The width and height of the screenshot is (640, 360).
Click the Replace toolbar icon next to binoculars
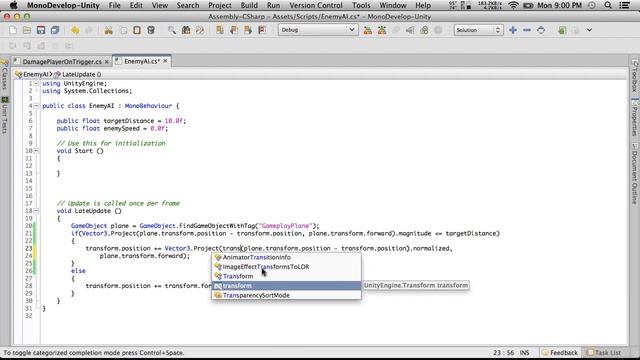point(200,30)
